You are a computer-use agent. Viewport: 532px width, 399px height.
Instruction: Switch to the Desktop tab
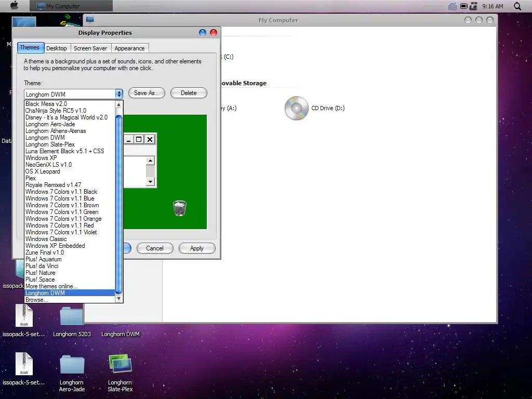coord(57,48)
